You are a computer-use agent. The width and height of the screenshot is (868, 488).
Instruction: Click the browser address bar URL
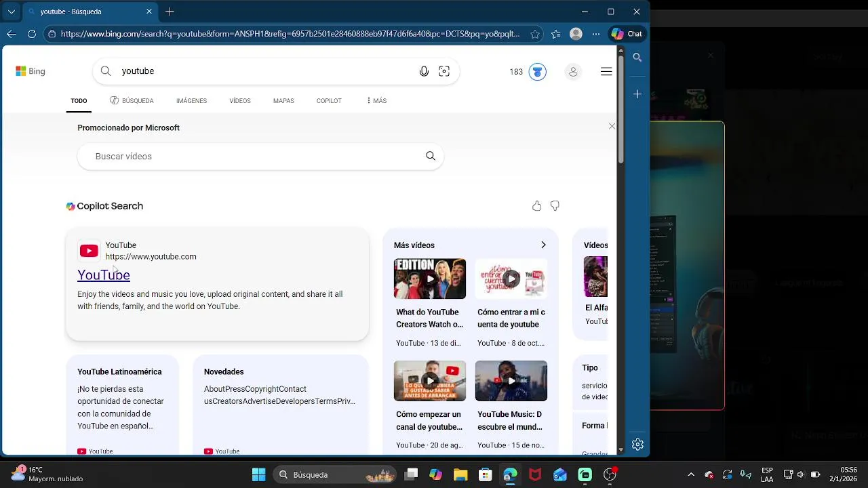tap(290, 34)
